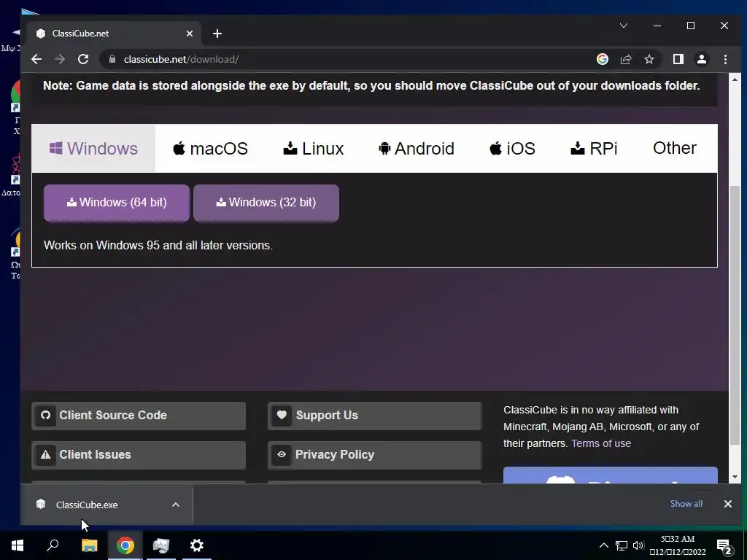
Task: Close the ClassiCube.net tab
Action: point(190,34)
